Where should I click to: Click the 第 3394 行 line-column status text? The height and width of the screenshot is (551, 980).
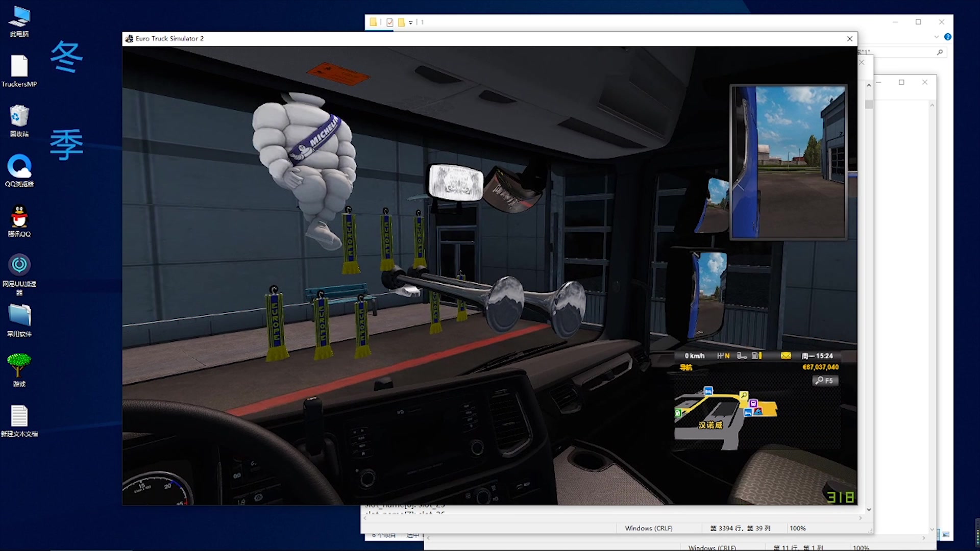740,528
